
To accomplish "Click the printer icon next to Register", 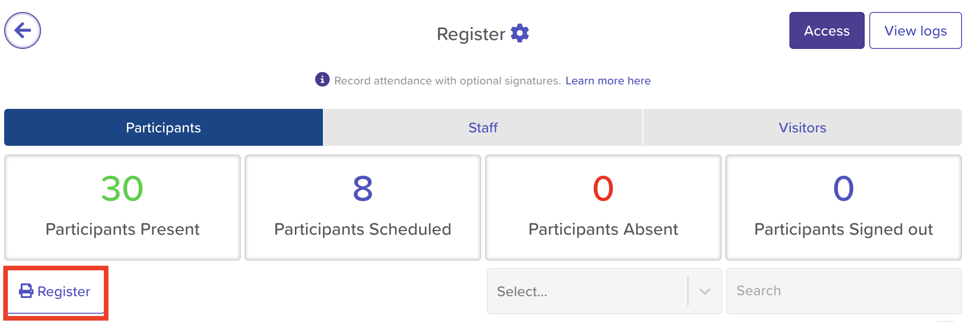I will point(26,291).
